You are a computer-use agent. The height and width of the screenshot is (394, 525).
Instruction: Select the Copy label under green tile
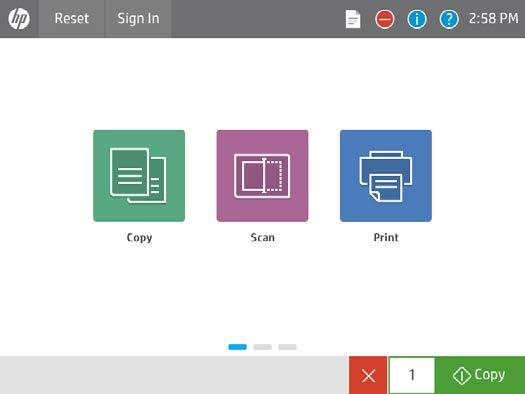(139, 238)
